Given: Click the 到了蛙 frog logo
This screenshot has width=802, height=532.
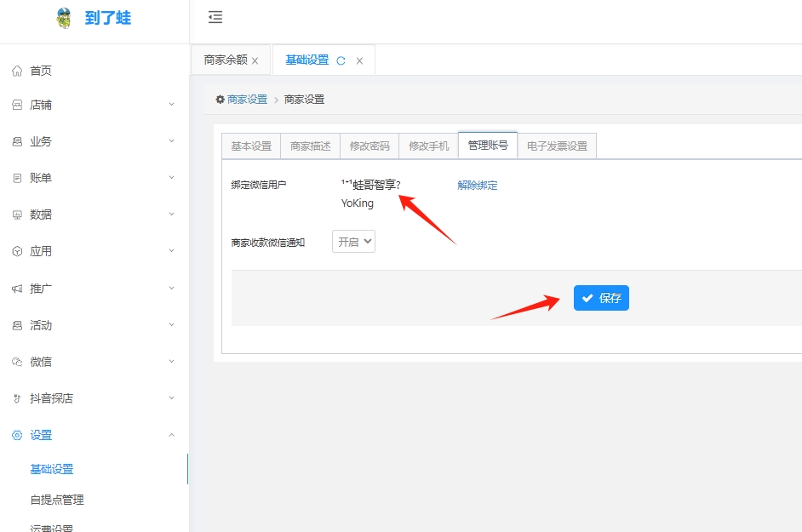Looking at the screenshot, I should click(64, 19).
